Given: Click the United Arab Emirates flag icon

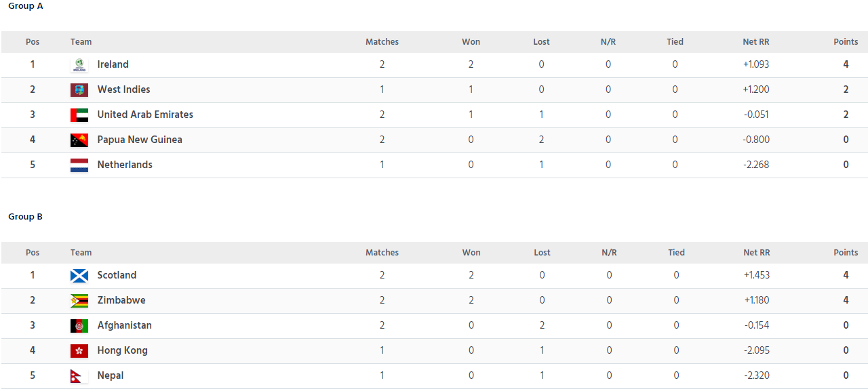Looking at the screenshot, I should tap(79, 115).
